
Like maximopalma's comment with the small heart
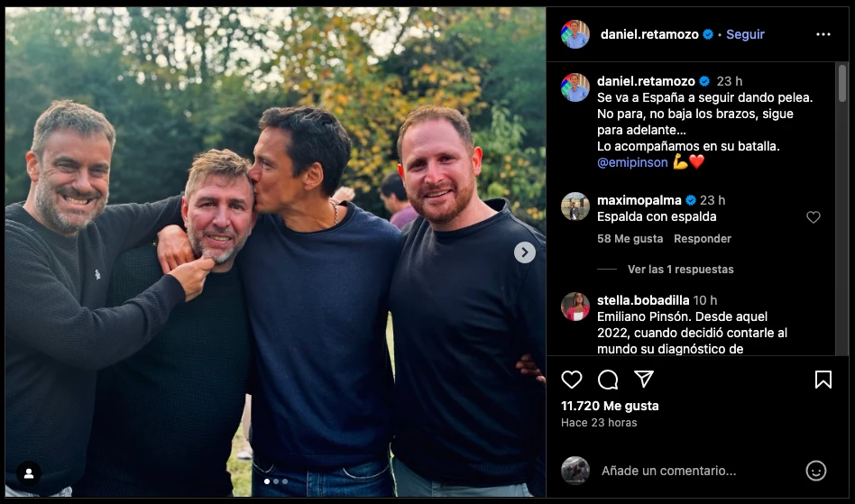pyautogui.click(x=814, y=217)
